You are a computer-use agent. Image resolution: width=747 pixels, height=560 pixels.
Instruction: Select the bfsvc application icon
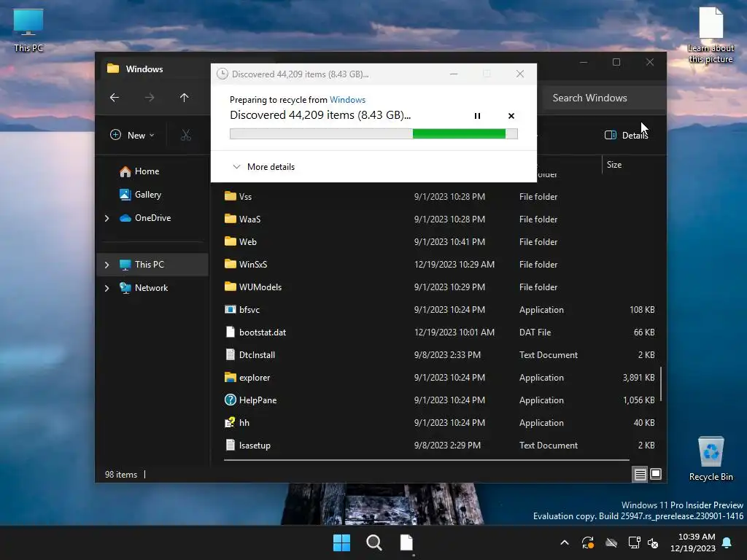(x=231, y=309)
